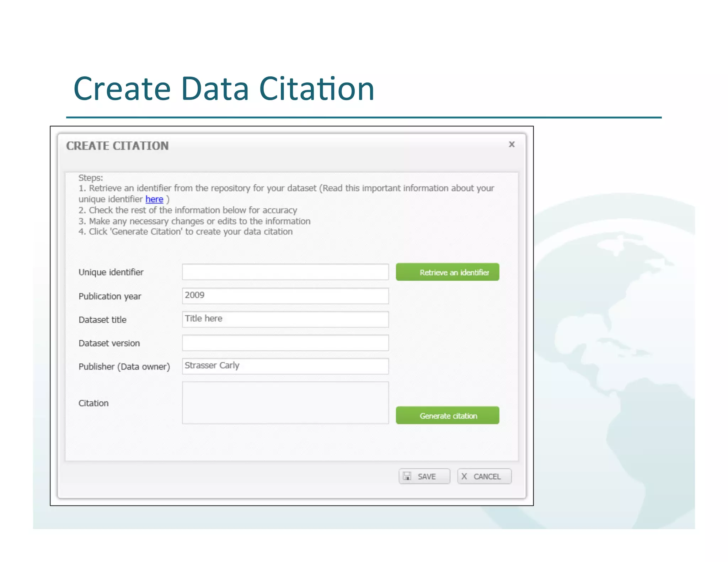Close the Create Citation dialog with X
This screenshot has height=562, width=728.
coord(512,144)
